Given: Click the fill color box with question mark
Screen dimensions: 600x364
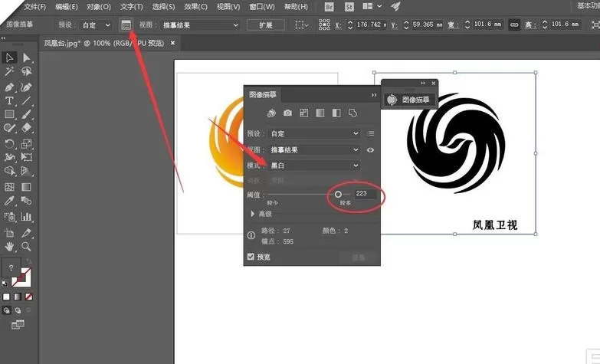Looking at the screenshot, I should pyautogui.click(x=11, y=267).
